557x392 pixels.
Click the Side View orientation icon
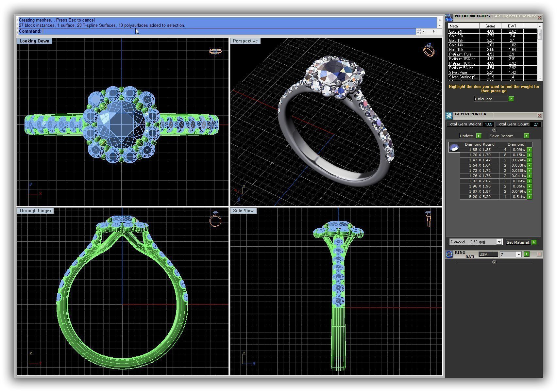(429, 219)
